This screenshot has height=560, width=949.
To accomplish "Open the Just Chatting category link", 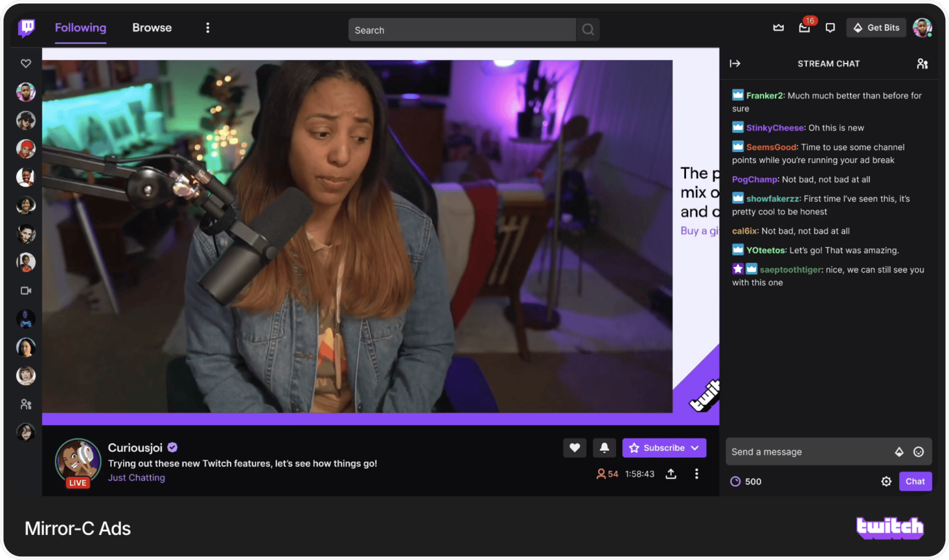I will click(x=136, y=477).
